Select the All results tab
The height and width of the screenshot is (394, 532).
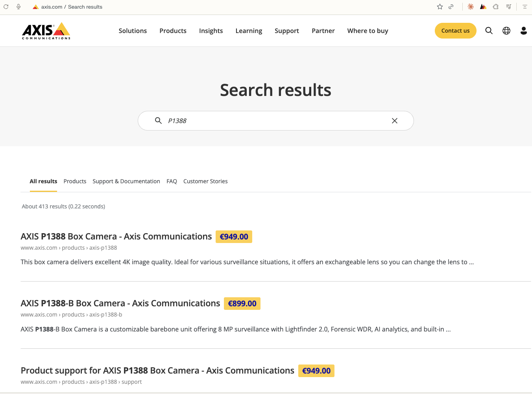click(43, 181)
